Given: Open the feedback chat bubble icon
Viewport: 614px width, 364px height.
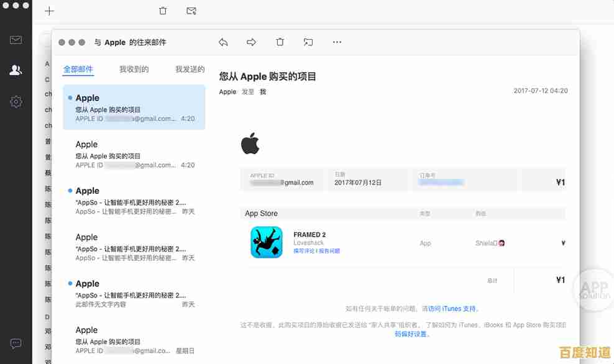Looking at the screenshot, I should tap(16, 344).
